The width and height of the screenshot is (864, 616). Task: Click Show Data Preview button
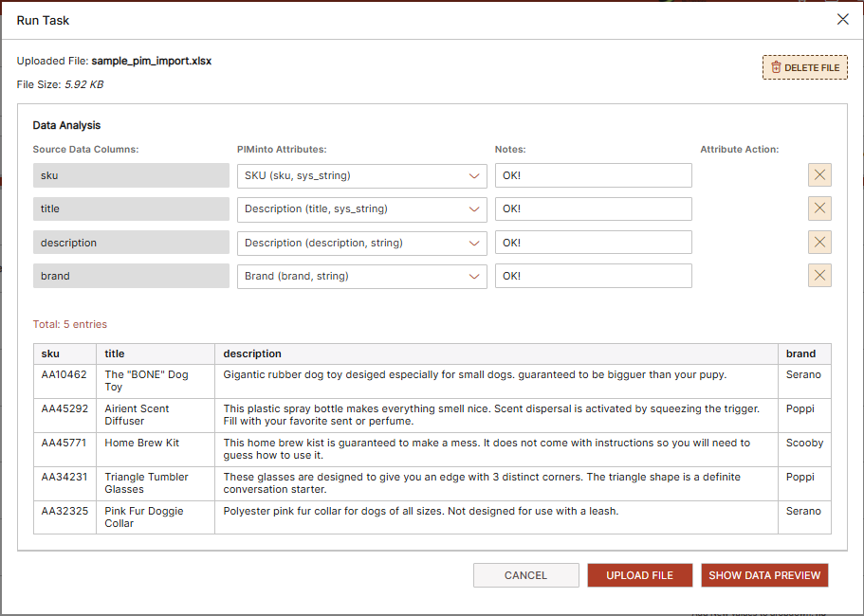click(x=764, y=575)
